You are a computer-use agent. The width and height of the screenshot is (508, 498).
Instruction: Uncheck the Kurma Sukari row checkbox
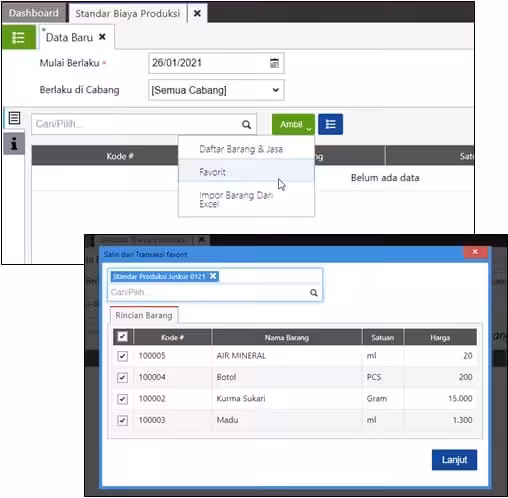(122, 399)
